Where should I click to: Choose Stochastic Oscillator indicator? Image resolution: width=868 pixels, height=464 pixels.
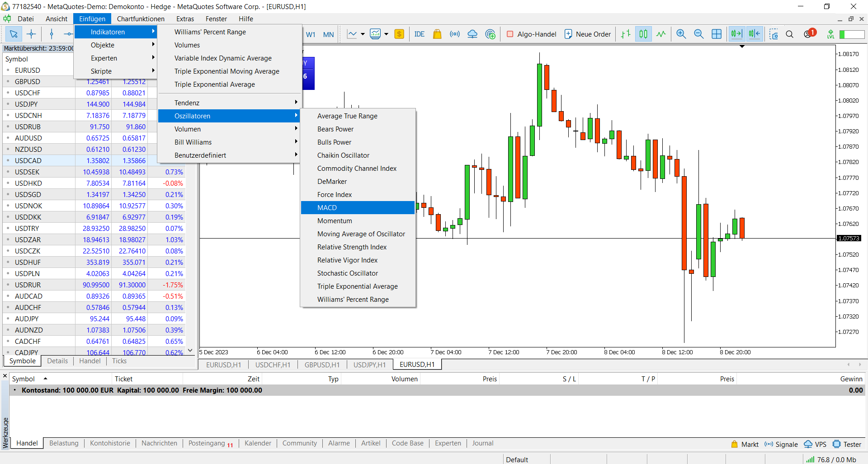tap(358, 273)
